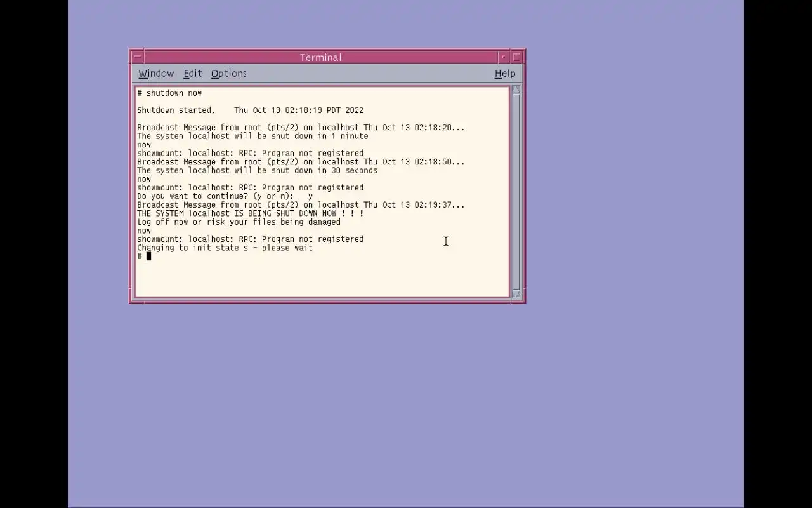Click the Terminal vertical scrollbar track
The width and height of the screenshot is (812, 508).
[516, 191]
